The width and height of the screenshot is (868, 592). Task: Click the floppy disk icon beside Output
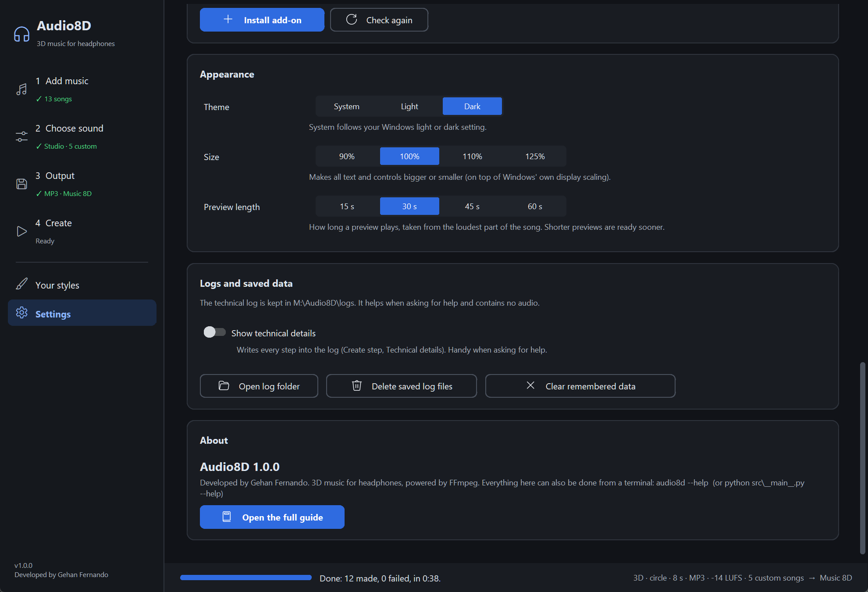pos(21,184)
